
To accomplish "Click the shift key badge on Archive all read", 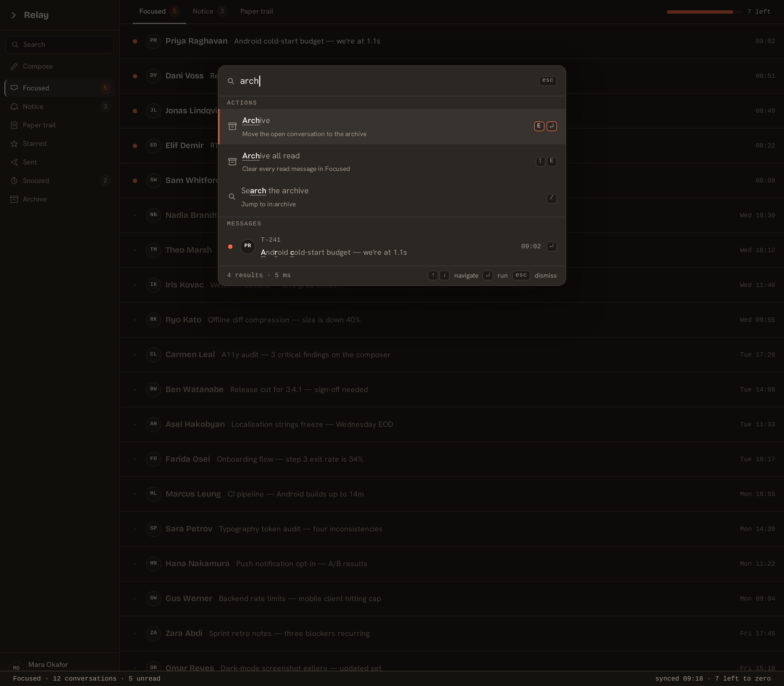I will [540, 161].
